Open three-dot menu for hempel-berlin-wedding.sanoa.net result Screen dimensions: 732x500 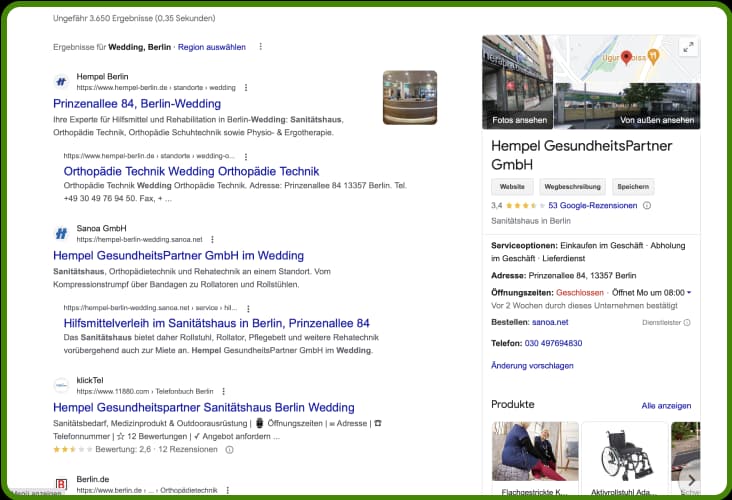pos(212,239)
